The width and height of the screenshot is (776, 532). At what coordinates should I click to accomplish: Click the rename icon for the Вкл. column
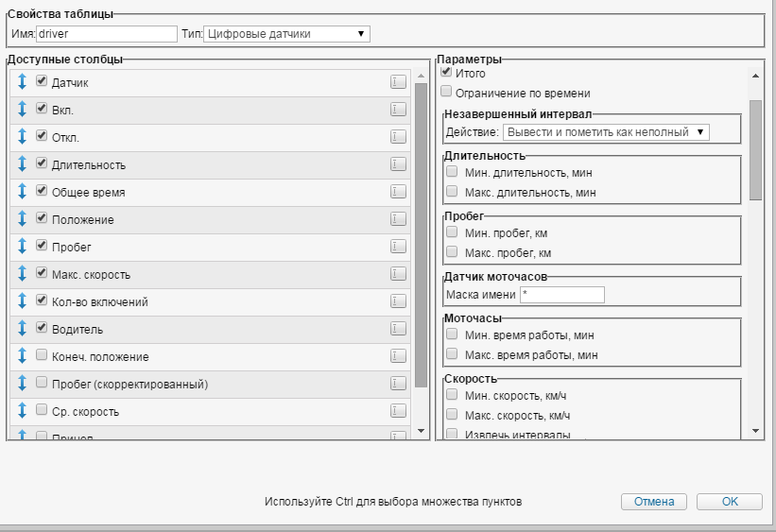398,110
